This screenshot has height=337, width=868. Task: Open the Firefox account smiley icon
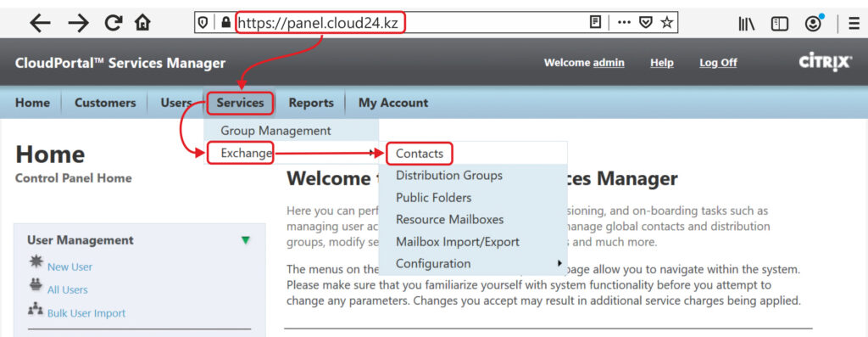pos(813,23)
